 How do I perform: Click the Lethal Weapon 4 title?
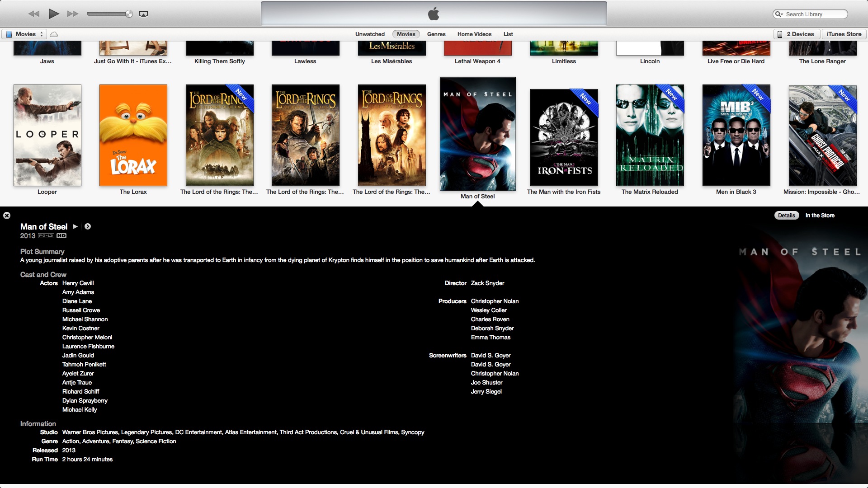477,61
